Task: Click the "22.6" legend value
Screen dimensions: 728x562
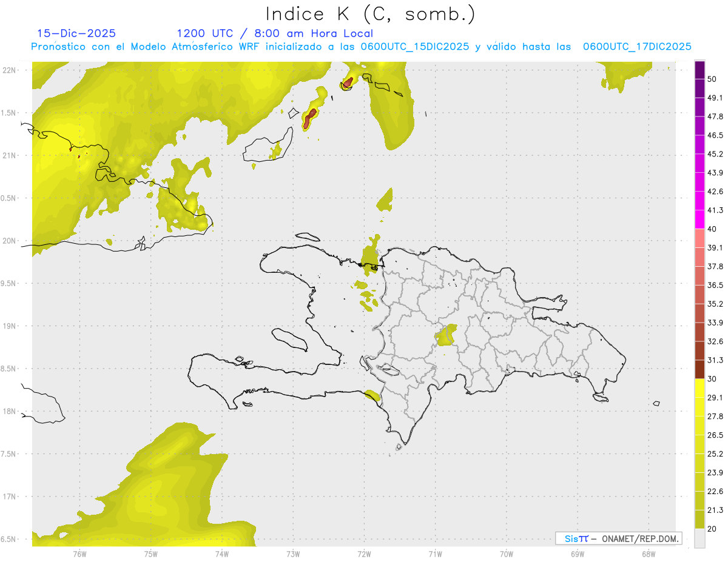Action: coord(715,491)
